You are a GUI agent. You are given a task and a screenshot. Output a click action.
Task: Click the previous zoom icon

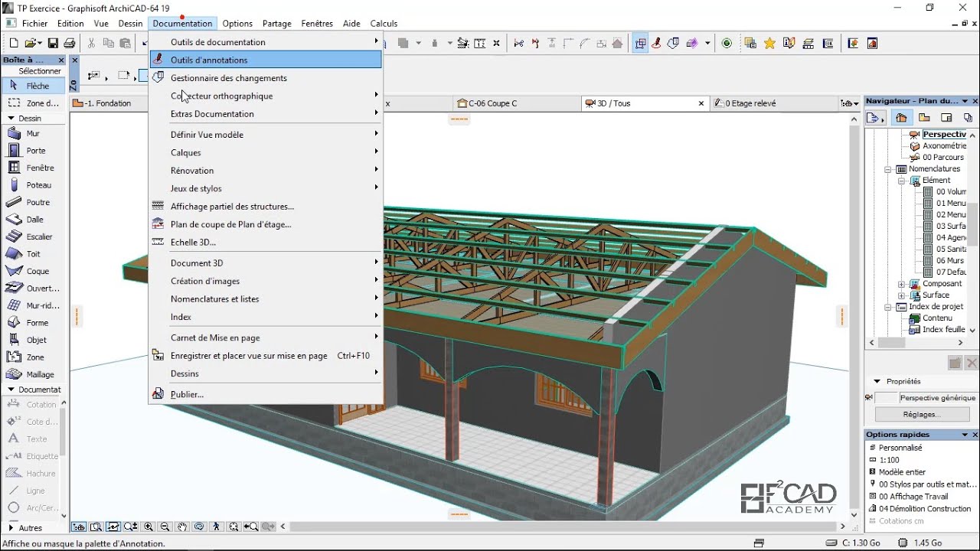pos(251,527)
